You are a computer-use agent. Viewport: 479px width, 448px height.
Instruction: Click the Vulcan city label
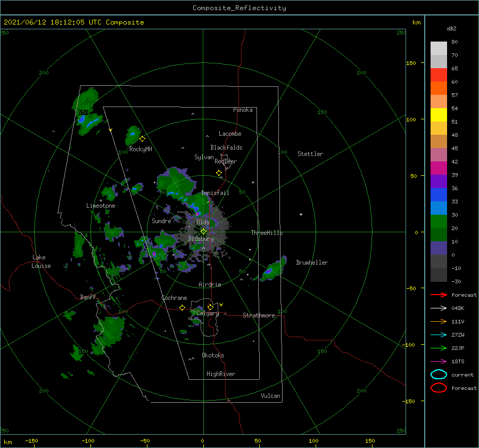coord(270,396)
